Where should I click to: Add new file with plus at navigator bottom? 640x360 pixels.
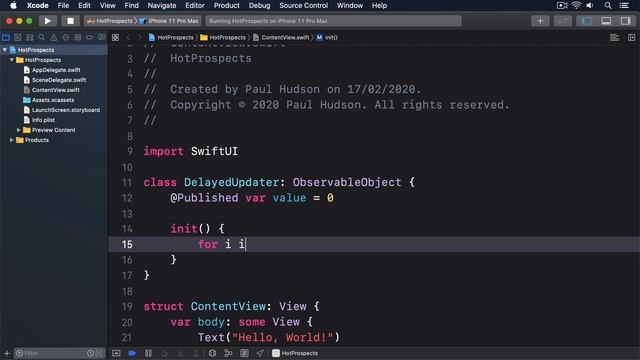point(7,353)
